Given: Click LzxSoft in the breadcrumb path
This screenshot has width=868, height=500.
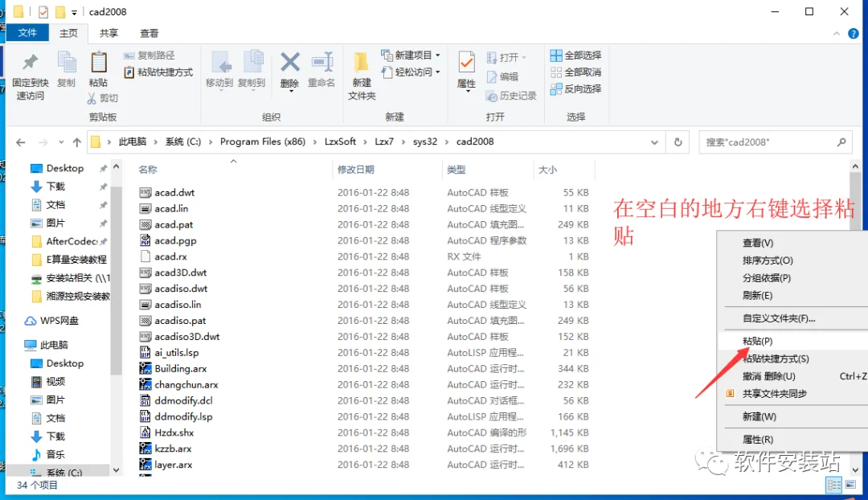Looking at the screenshot, I should [x=340, y=141].
